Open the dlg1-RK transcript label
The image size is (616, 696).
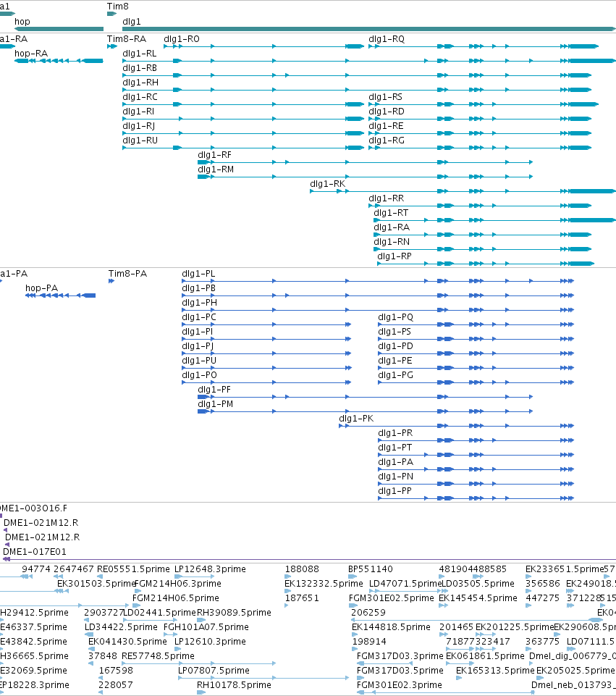point(327,184)
